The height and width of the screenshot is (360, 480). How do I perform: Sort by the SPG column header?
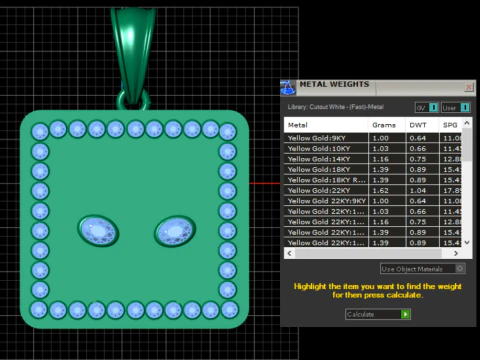pyautogui.click(x=450, y=125)
